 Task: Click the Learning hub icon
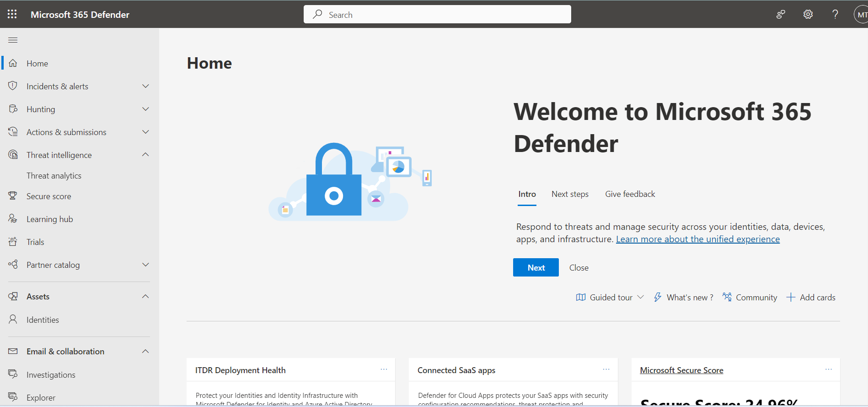pos(13,219)
